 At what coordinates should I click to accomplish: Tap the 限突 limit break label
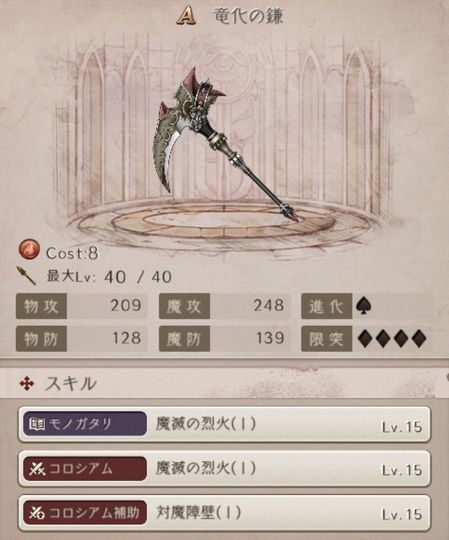(326, 339)
